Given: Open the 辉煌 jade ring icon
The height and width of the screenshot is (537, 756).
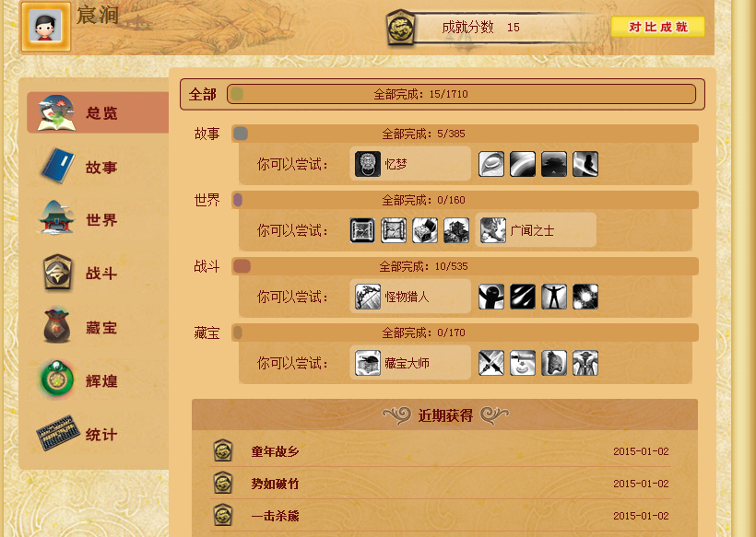Looking at the screenshot, I should pyautogui.click(x=57, y=379).
